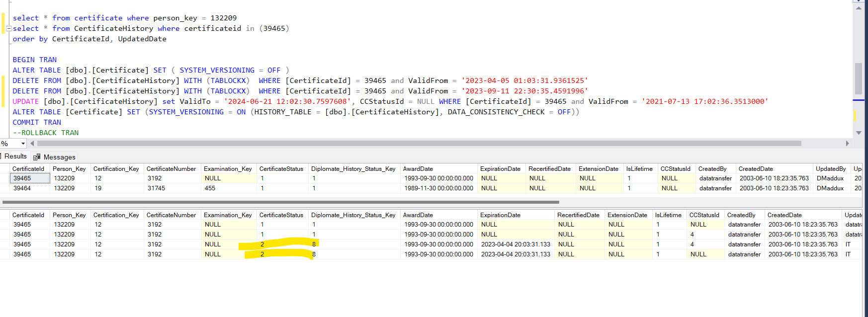Image resolution: width=868 pixels, height=317 pixels.
Task: Switch to the Messages tab
Action: (55, 157)
